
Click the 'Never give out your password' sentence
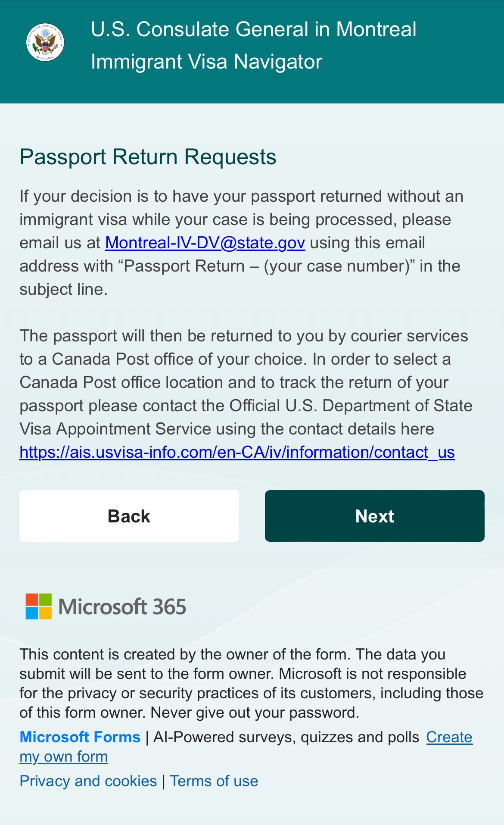255,712
